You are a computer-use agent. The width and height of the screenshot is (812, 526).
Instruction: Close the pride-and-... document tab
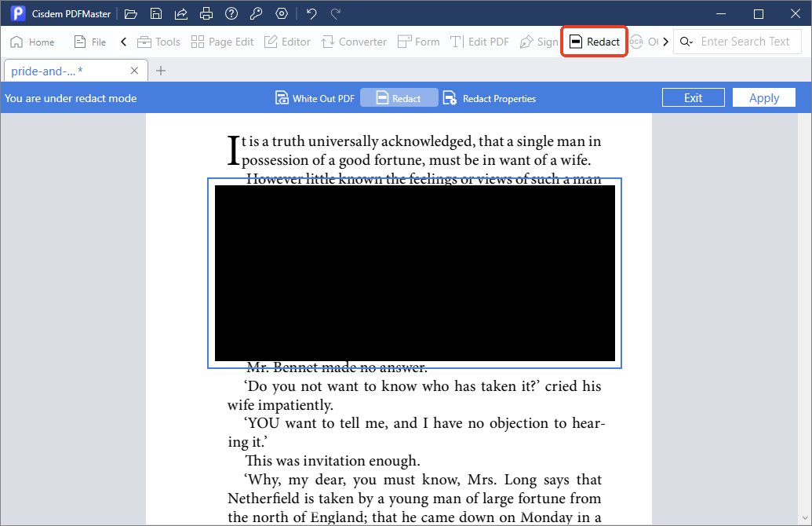point(135,71)
